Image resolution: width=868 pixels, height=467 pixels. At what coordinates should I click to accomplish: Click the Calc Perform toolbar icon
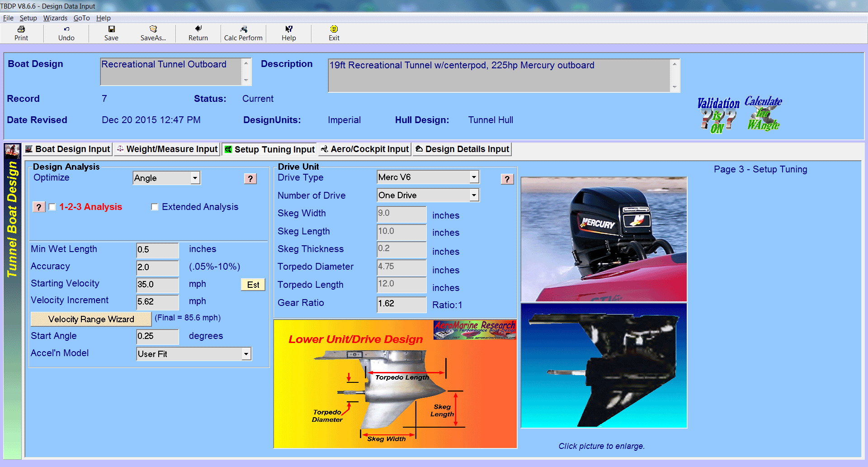tap(243, 33)
